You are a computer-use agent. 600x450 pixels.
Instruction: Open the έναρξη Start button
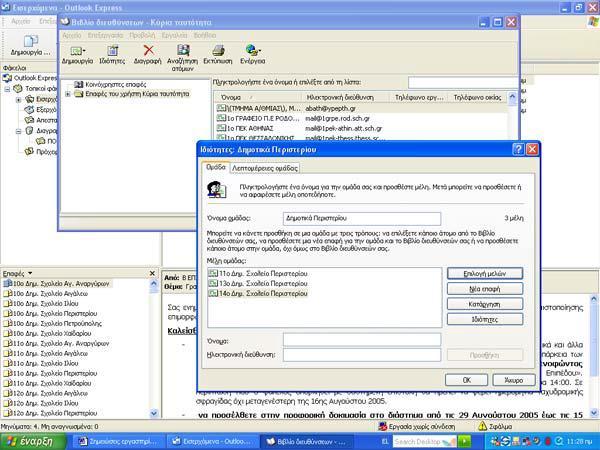pos(33,442)
